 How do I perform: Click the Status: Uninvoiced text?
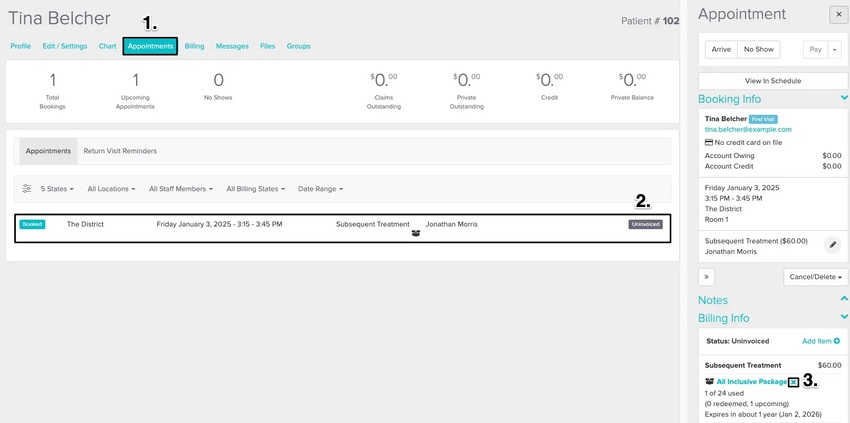pyautogui.click(x=738, y=341)
